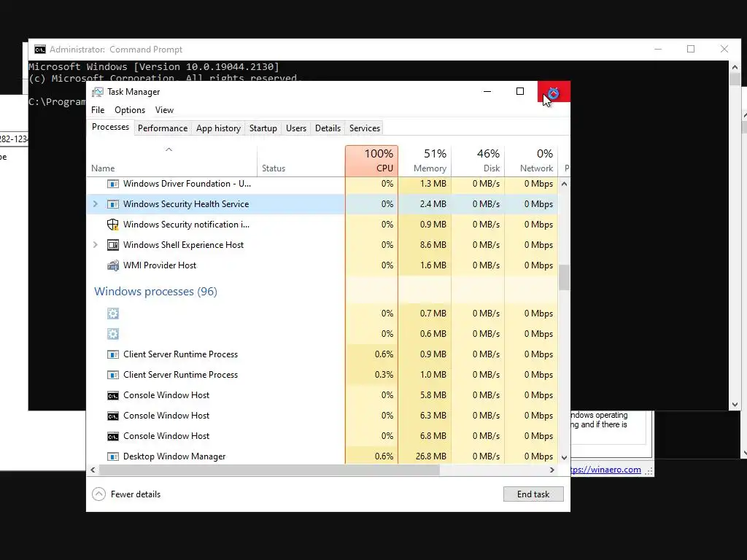This screenshot has width=747, height=560.
Task: Expand Windows Security Health Service row
Action: pos(96,204)
